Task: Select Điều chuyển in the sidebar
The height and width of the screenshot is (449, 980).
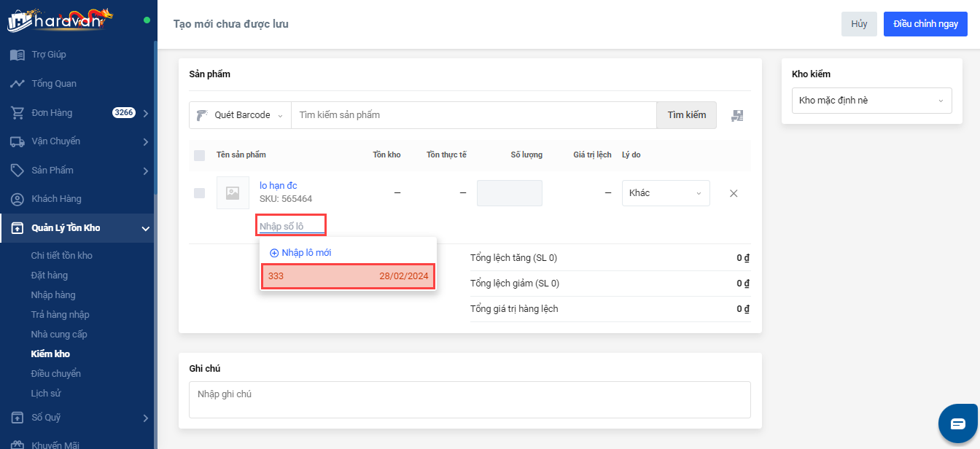Action: pyautogui.click(x=55, y=374)
